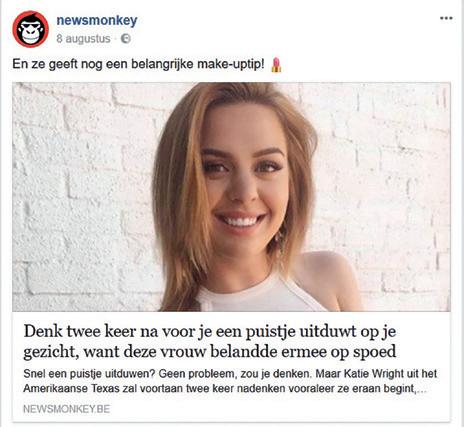The width and height of the screenshot is (464, 427).
Task: Click the NEWSMONKEY.BE source domain
Action: pyautogui.click(x=66, y=409)
